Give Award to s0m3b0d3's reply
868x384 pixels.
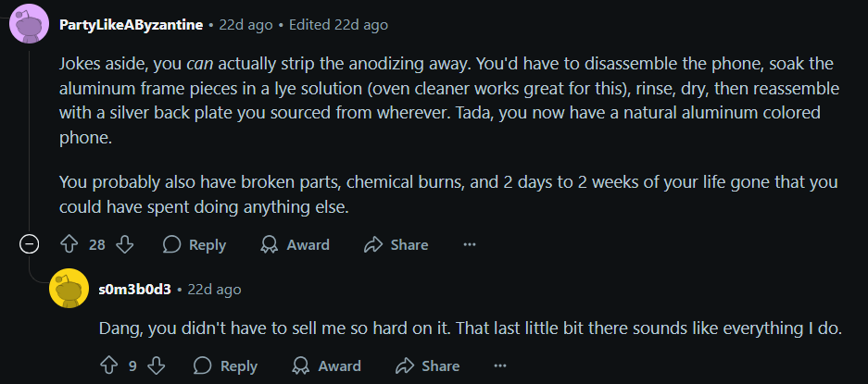327,365
